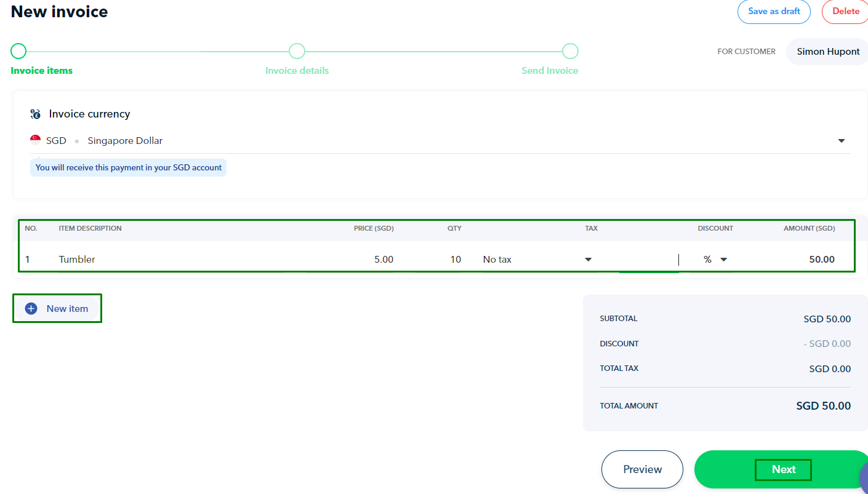Click the Save as draft button
This screenshot has width=868, height=494.
[774, 12]
